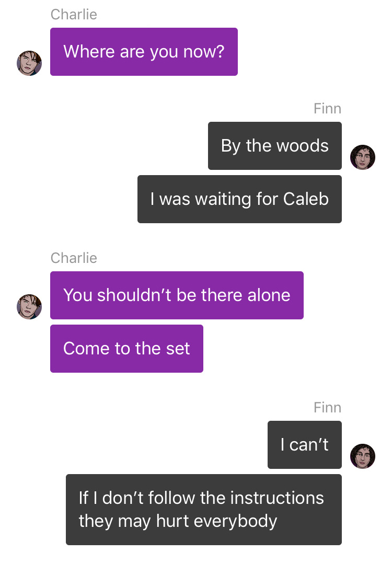The width and height of the screenshot is (392, 564).
Task: Click Finn's avatar next to 'I can't'
Action: [x=363, y=456]
